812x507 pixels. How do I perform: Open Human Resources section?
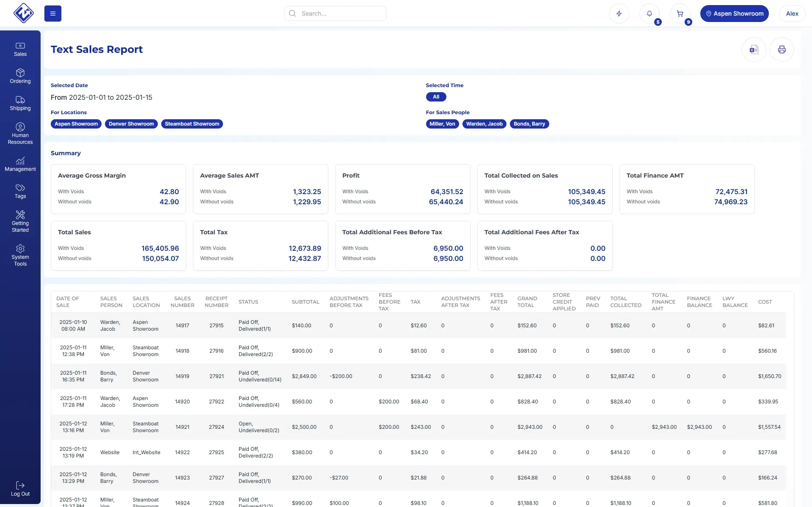[20, 134]
